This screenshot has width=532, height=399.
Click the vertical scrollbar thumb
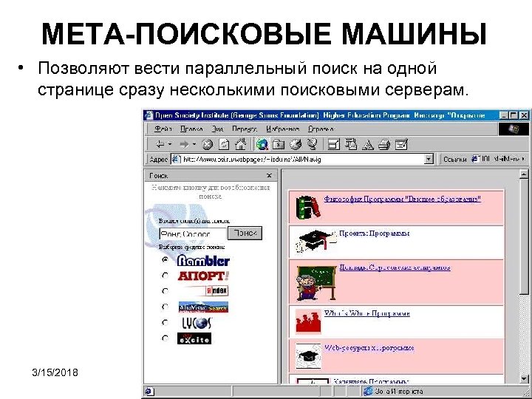tap(524, 237)
